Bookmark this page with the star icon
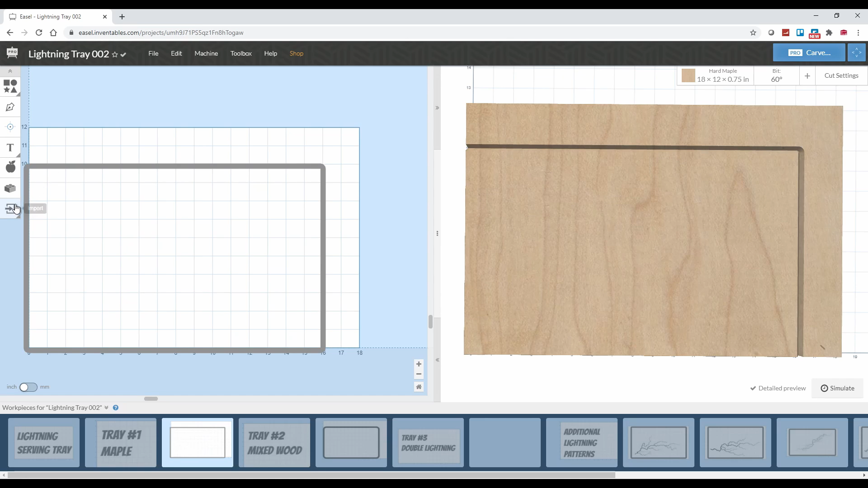The height and width of the screenshot is (488, 868). (x=753, y=33)
